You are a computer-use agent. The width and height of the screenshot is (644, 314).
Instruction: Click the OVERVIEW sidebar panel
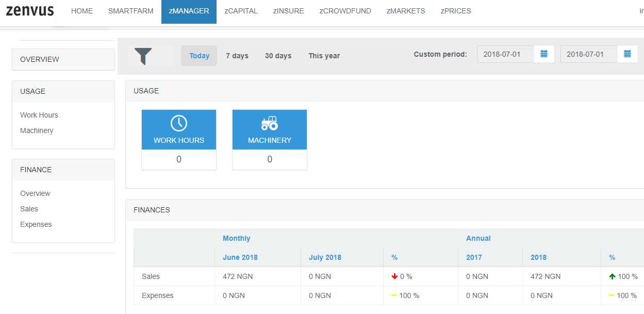coord(63,59)
